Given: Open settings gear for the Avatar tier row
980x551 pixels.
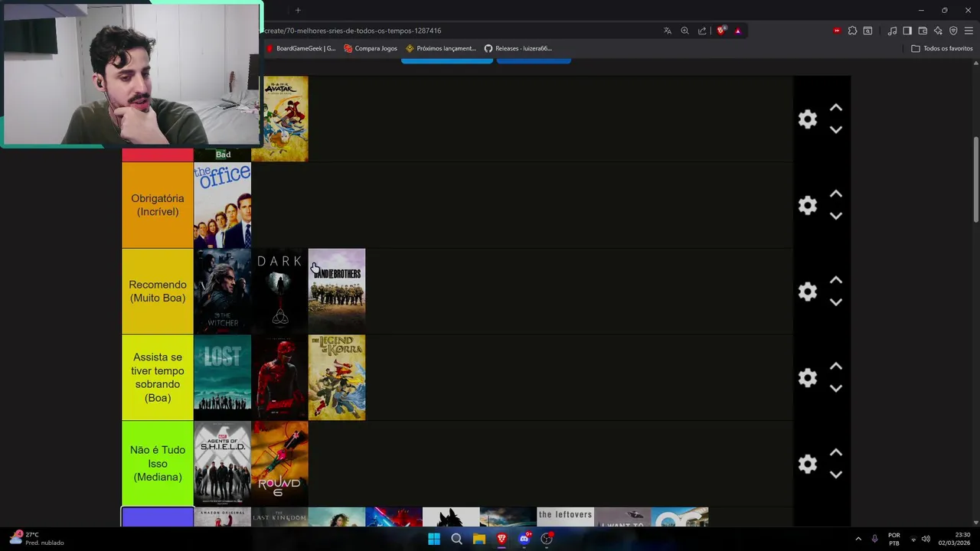Looking at the screenshot, I should tap(808, 119).
